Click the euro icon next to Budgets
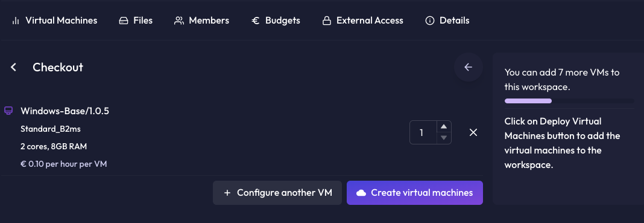 pyautogui.click(x=256, y=21)
